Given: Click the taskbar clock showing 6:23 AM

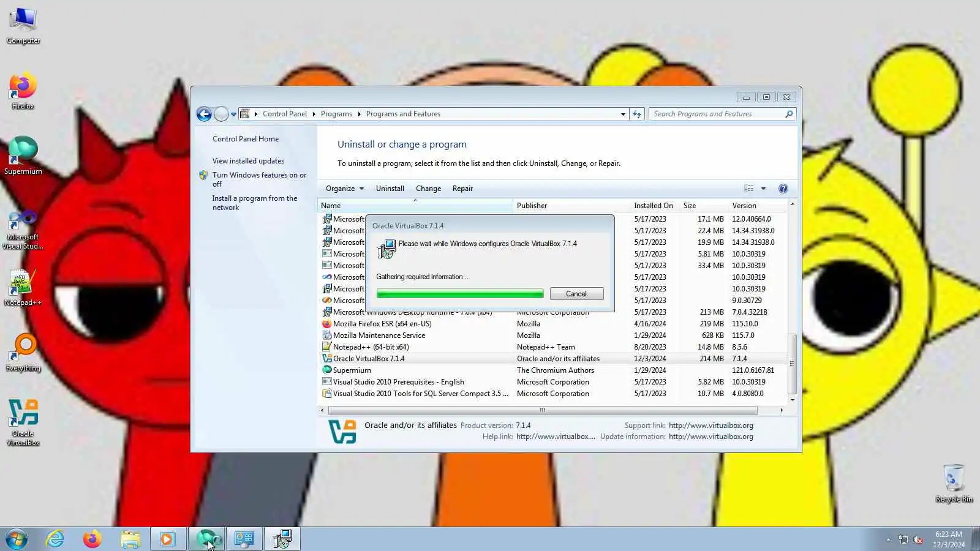Looking at the screenshot, I should pos(949,539).
